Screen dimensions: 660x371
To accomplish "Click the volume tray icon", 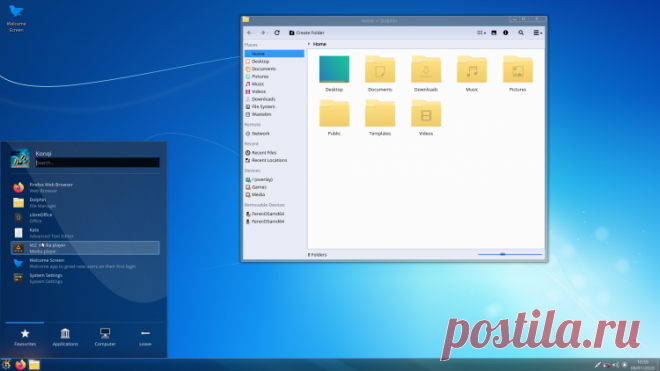I will point(615,365).
